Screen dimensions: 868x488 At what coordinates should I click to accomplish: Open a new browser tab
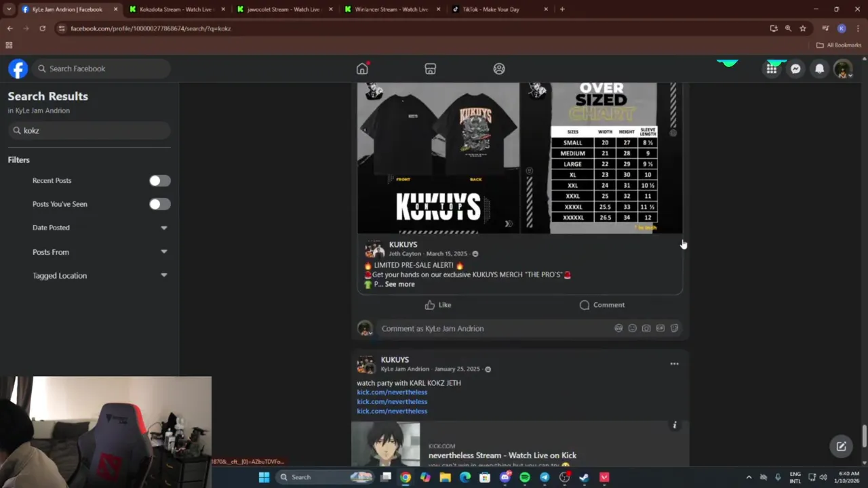pos(562,9)
